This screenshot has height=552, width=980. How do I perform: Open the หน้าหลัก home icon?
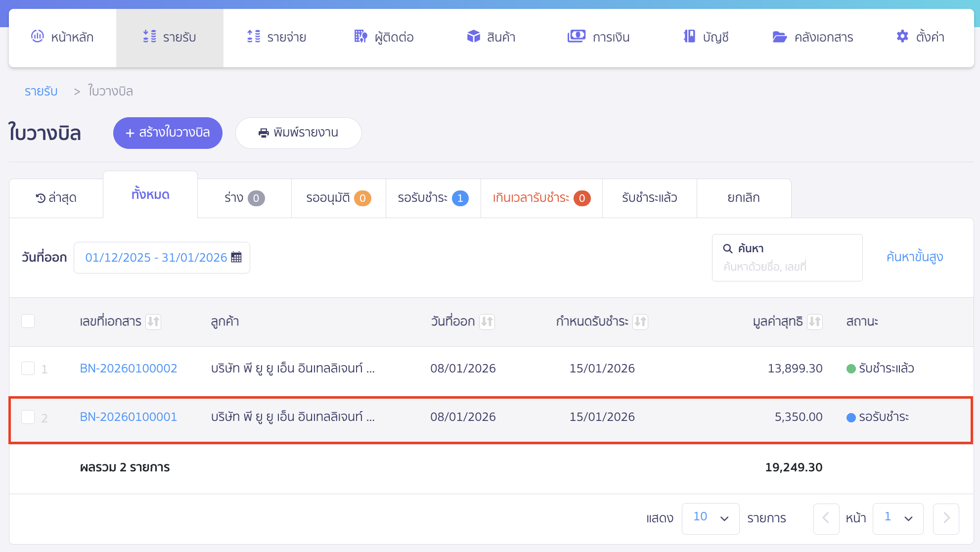(x=37, y=37)
